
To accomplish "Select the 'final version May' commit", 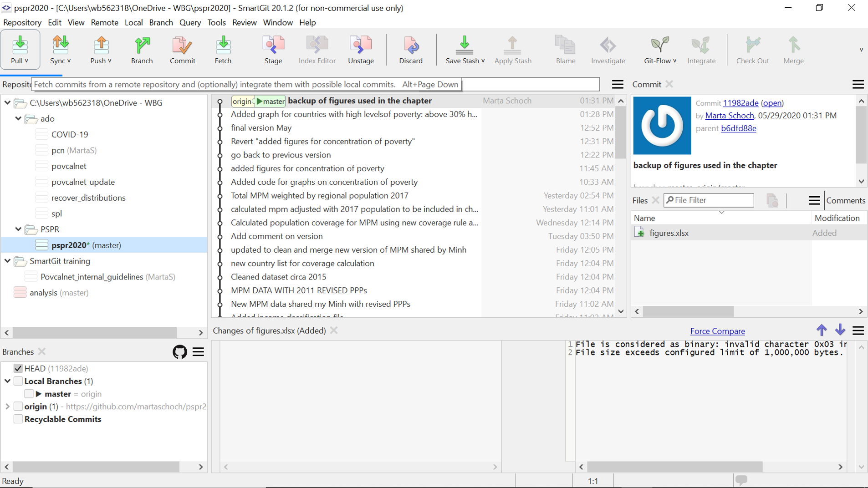I will 413,128.
